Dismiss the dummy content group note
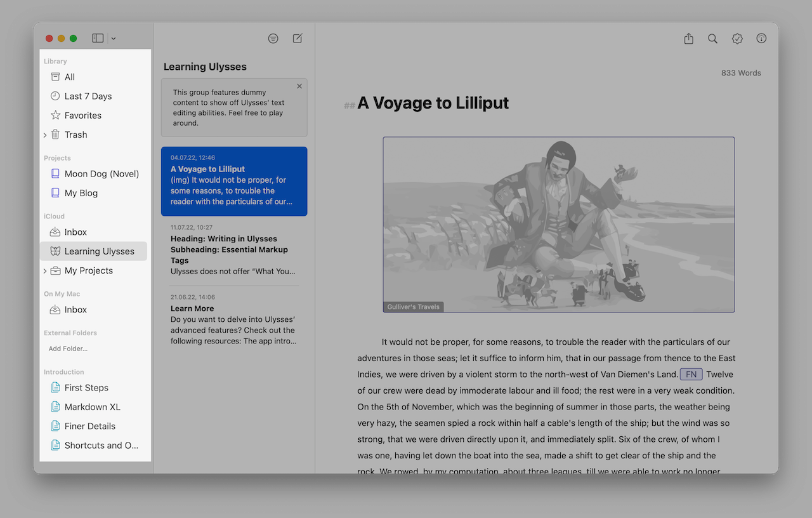 click(x=299, y=86)
